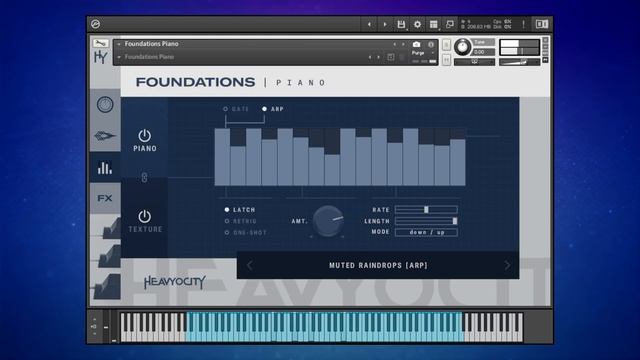Adjust the LENGTH slider

coord(426,221)
